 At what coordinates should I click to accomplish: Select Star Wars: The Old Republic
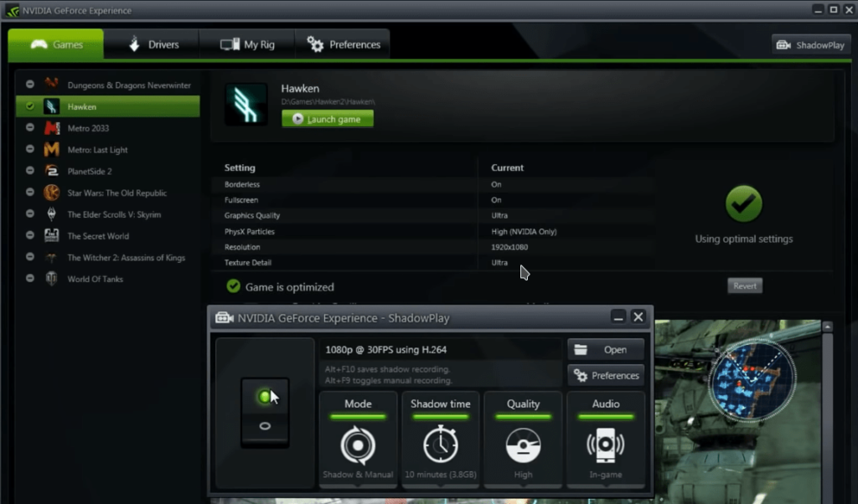108,193
